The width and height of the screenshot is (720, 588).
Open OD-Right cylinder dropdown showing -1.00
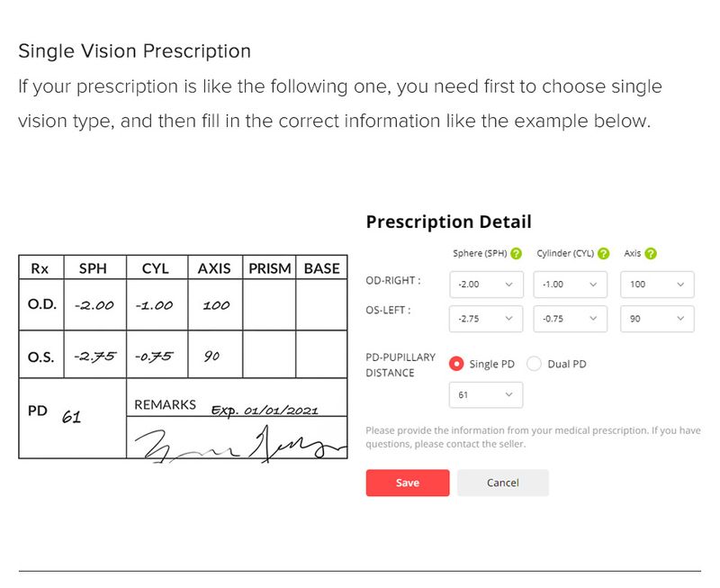(570, 285)
